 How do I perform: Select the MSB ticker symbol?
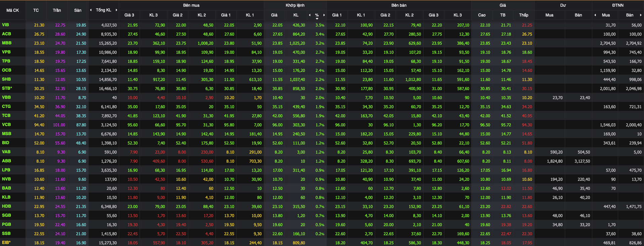(6, 134)
